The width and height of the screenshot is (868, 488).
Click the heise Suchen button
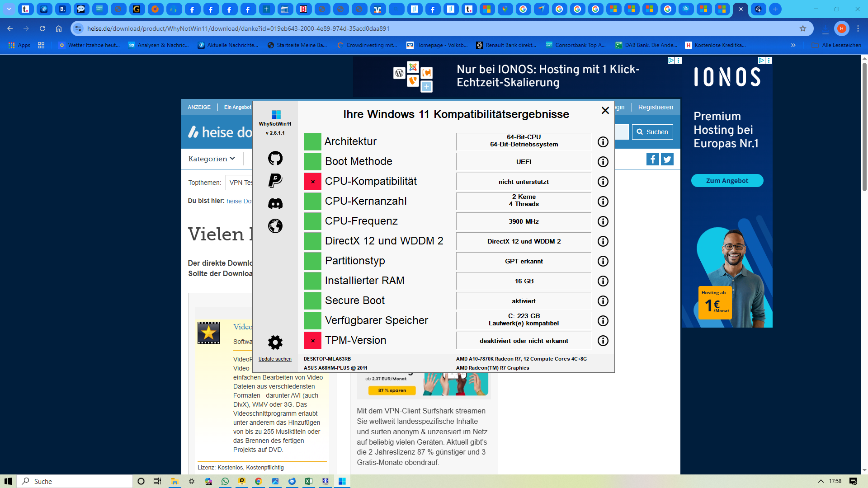[652, 132]
